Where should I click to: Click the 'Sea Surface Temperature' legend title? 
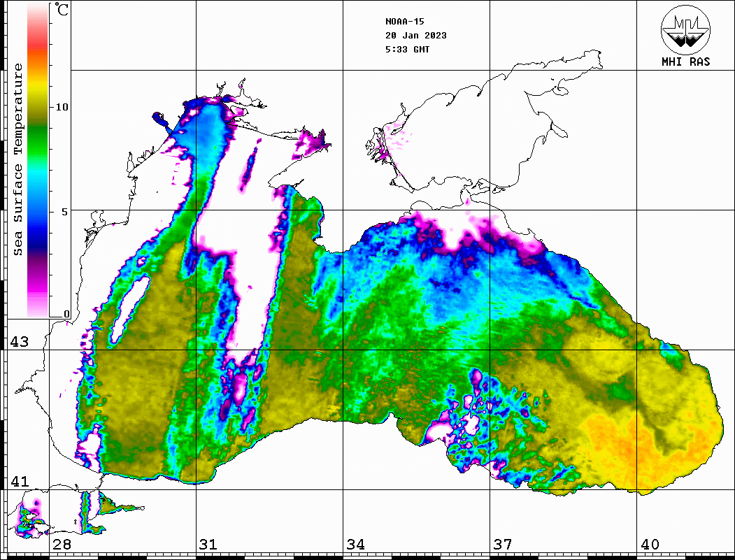[17, 159]
